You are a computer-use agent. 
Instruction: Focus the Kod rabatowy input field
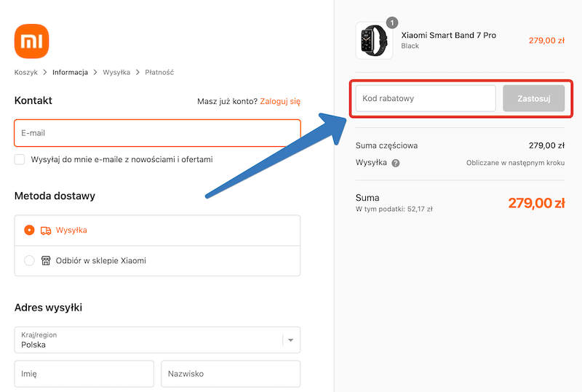coord(425,98)
